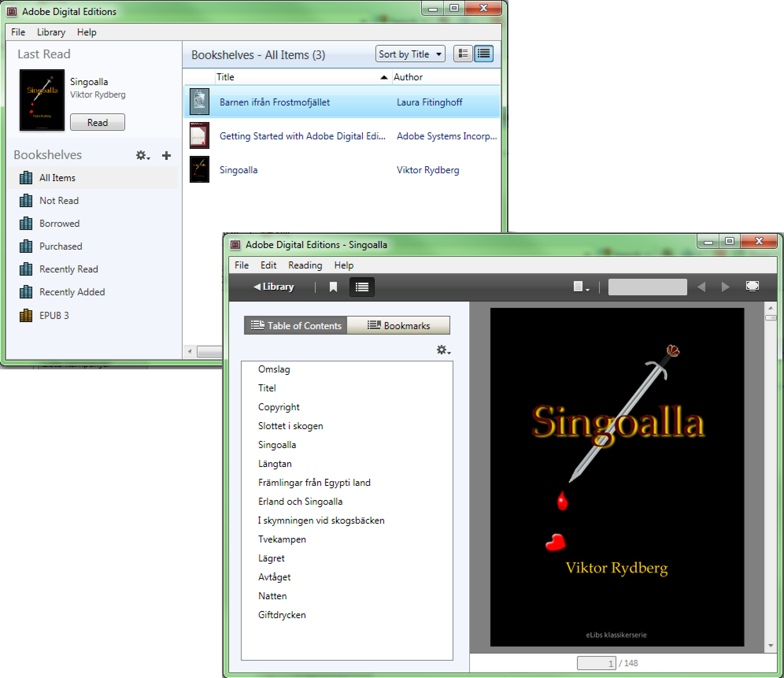Select Barnen ifrån Frostmofjället book row
Viewport: 784px width, 678px height.
tap(342, 102)
